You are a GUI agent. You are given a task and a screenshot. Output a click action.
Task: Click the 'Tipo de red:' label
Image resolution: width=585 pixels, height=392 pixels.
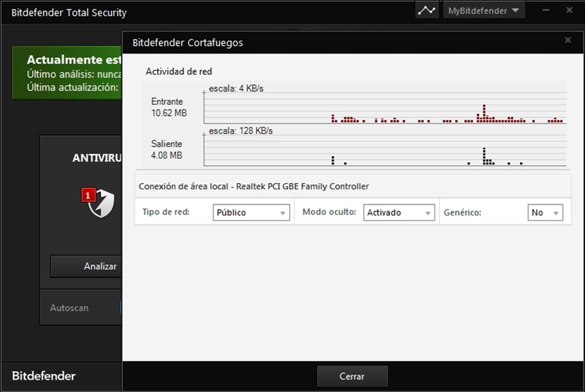(166, 212)
